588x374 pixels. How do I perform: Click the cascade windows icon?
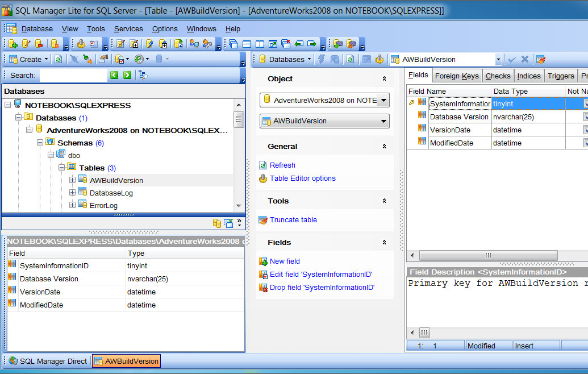(233, 44)
